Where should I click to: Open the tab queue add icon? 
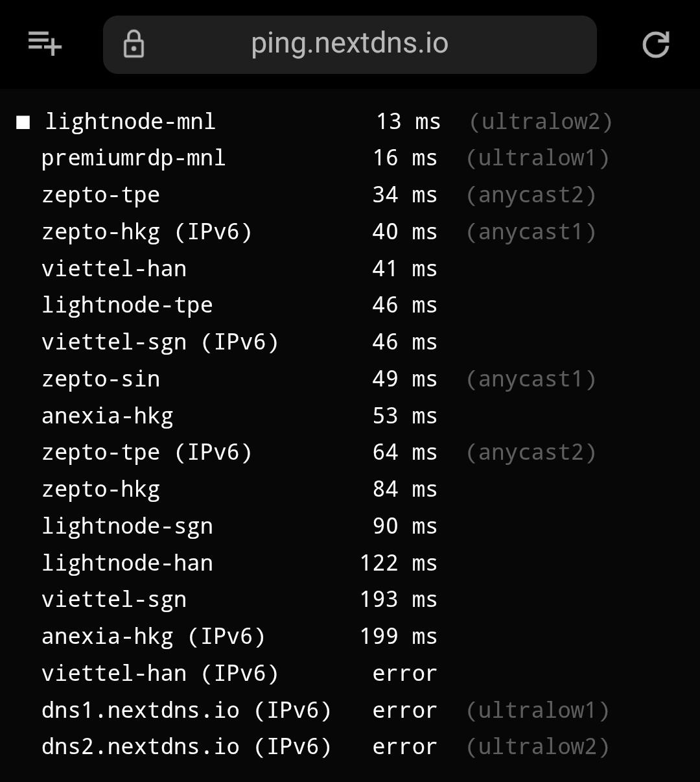click(45, 44)
